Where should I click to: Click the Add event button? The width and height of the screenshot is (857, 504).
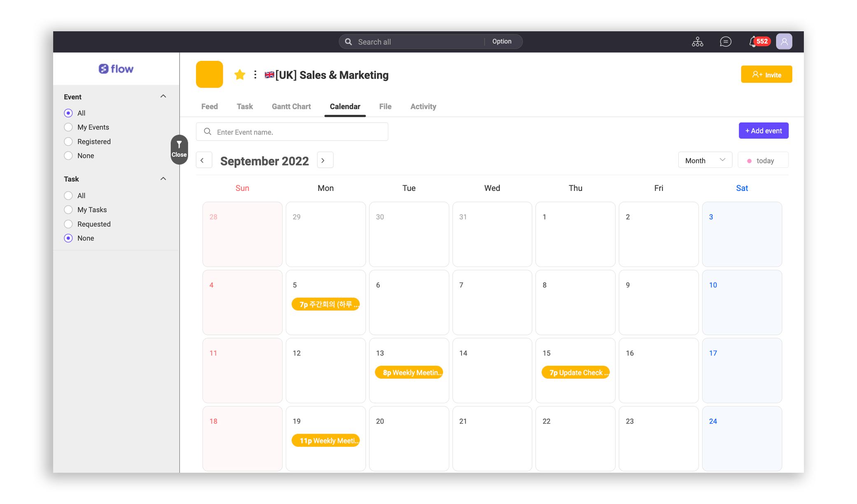764,130
